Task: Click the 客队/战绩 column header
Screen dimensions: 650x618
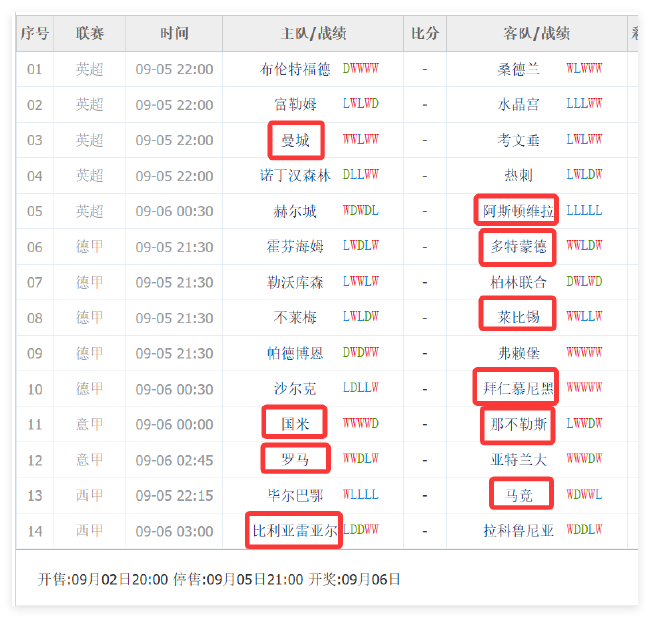Action: point(537,34)
